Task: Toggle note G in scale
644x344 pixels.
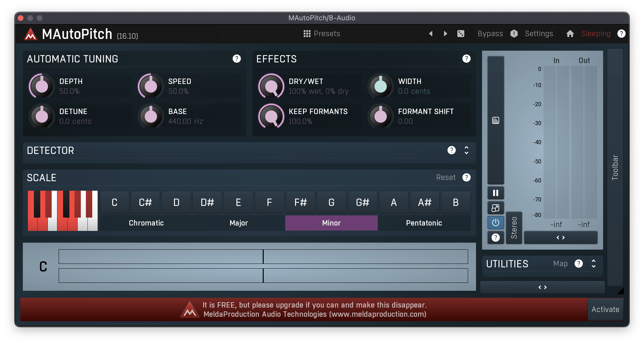Action: pos(332,202)
